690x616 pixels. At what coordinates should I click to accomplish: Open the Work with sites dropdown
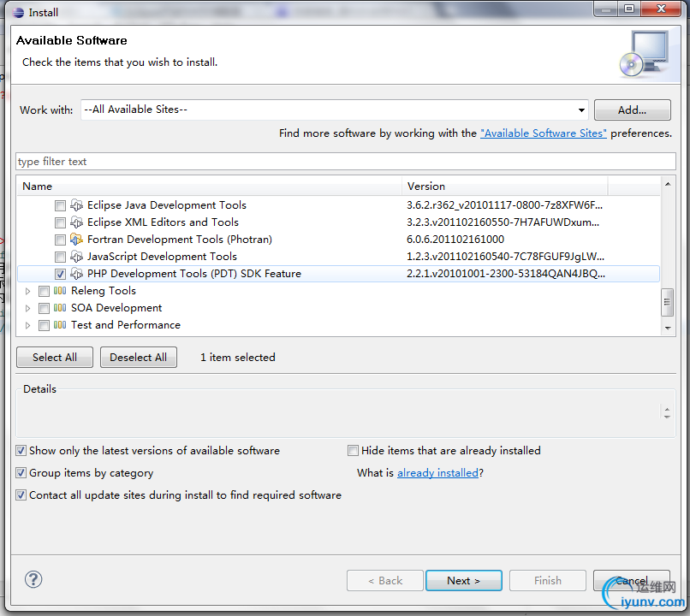pos(581,110)
